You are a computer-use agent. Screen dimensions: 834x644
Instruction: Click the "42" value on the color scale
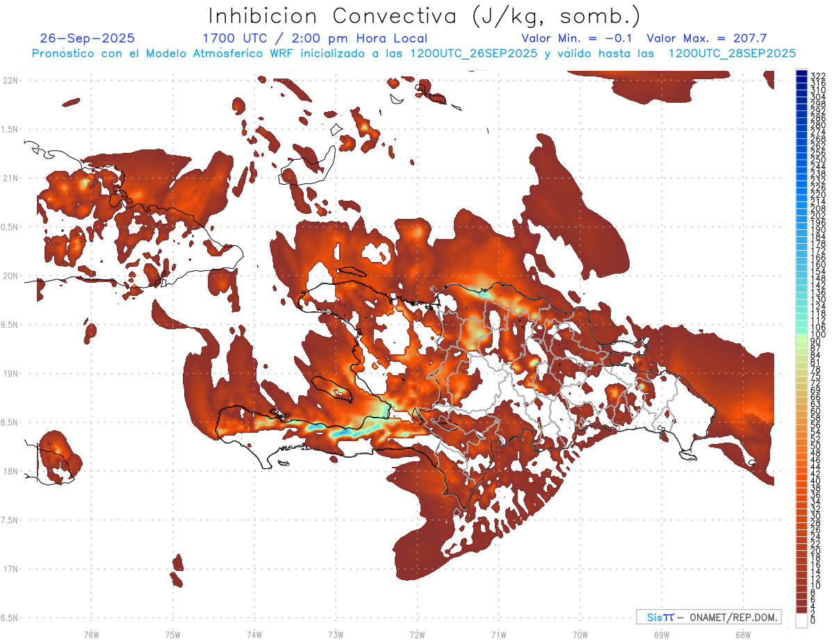coord(815,474)
